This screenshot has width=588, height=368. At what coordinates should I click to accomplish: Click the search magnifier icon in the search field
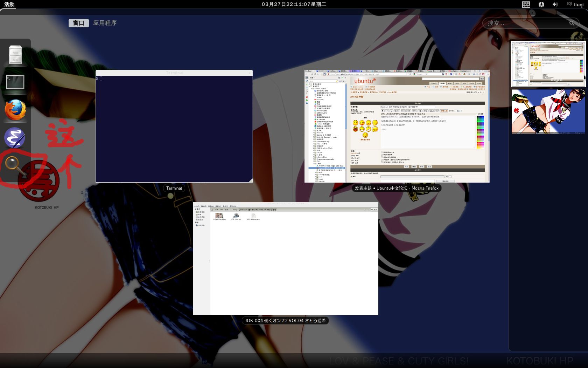[572, 23]
